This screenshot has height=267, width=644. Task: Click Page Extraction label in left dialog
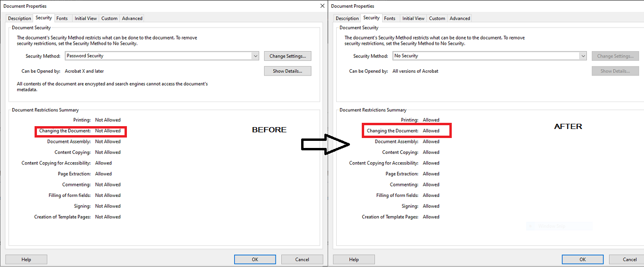tap(74, 174)
